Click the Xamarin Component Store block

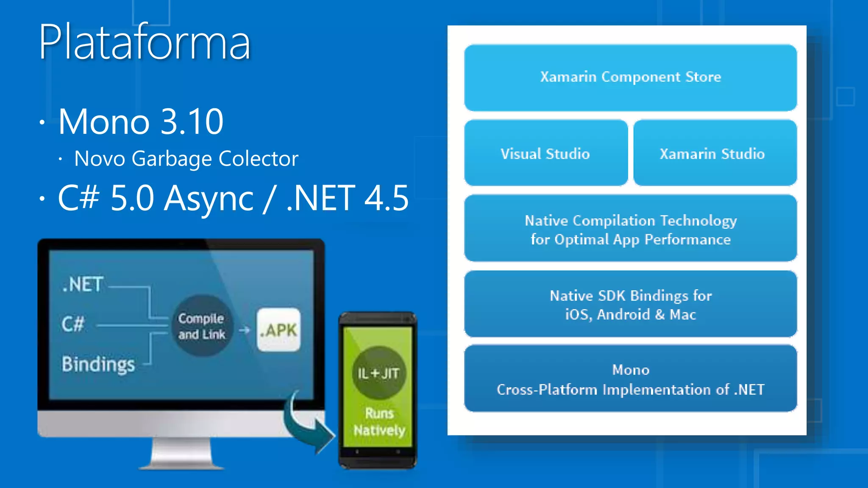tap(630, 78)
